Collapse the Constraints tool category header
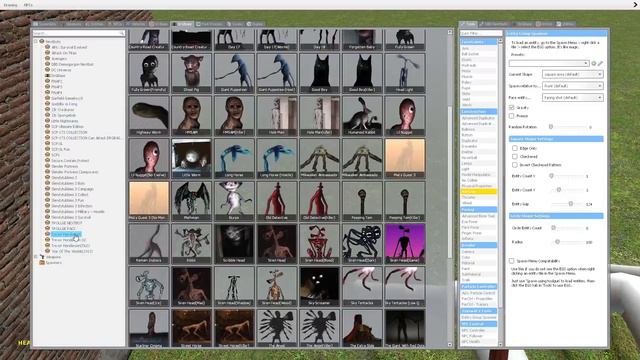 [479, 42]
